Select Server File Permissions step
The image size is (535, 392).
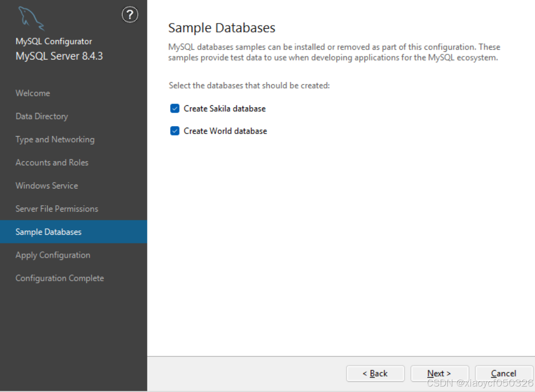[x=57, y=209]
